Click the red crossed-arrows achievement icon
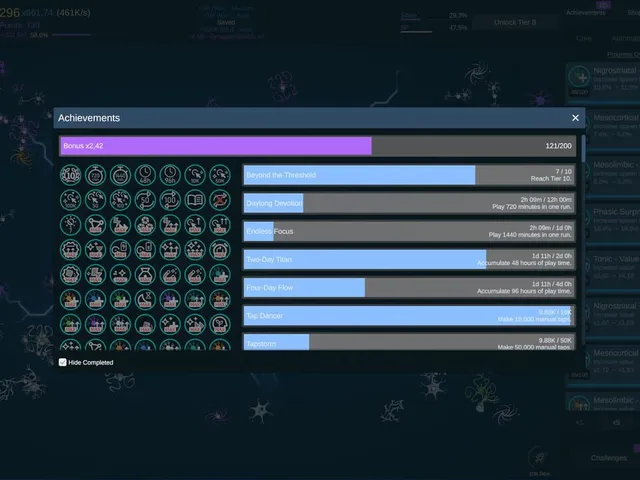 [x=220, y=200]
